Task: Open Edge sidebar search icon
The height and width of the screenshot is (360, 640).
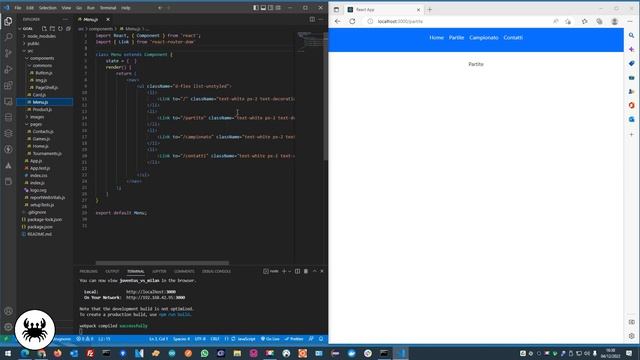Action: (x=631, y=36)
